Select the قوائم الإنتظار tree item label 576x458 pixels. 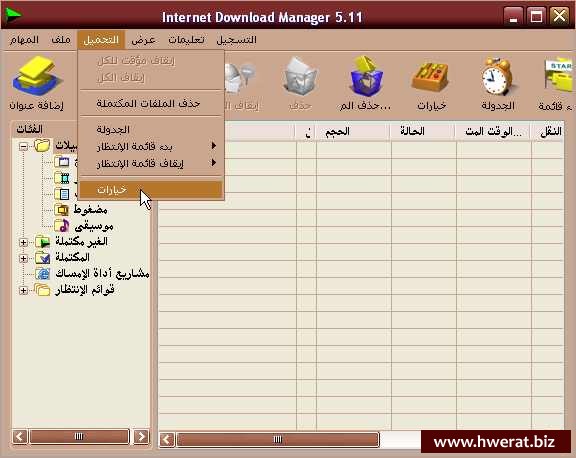pos(84,290)
